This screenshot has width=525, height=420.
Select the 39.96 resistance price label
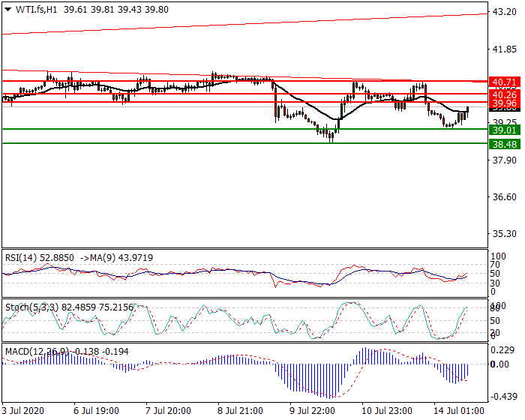505,103
